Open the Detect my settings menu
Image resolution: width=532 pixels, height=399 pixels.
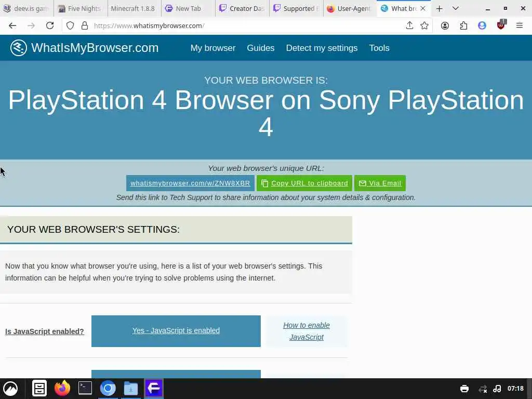[322, 48]
